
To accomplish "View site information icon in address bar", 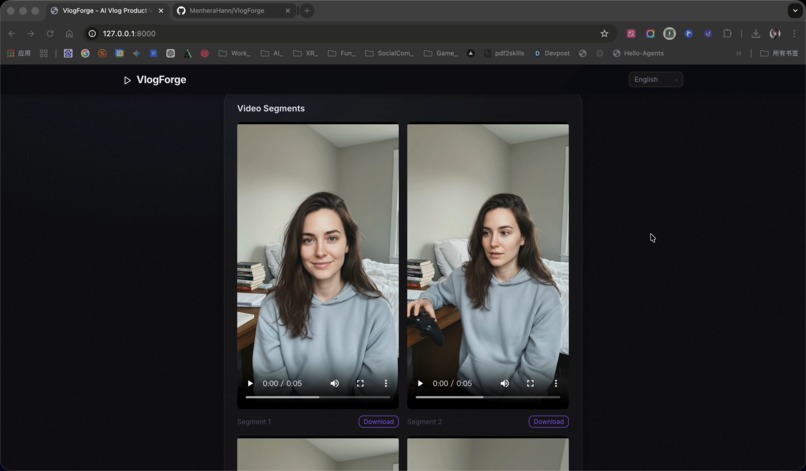I will tap(92, 33).
